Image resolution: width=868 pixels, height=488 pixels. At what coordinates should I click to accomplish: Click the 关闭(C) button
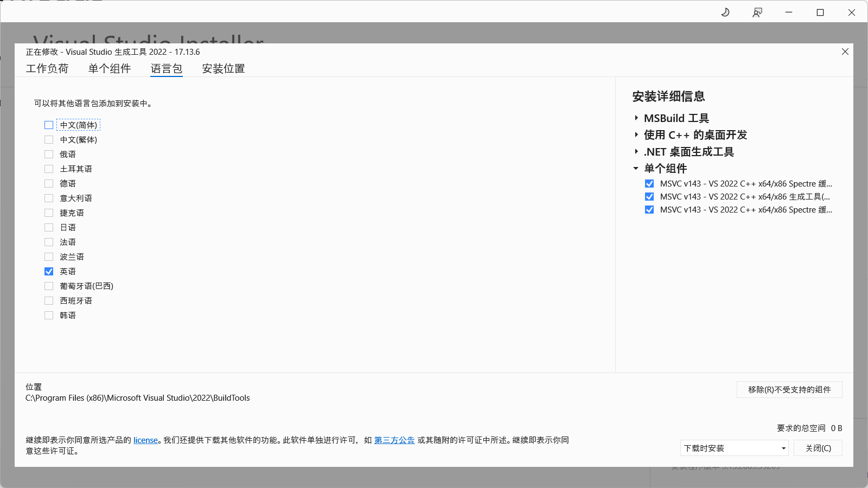coord(818,448)
